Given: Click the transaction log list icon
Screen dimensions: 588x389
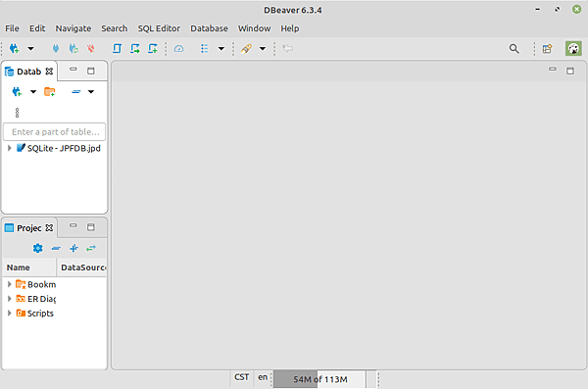Looking at the screenshot, I should pyautogui.click(x=205, y=48).
